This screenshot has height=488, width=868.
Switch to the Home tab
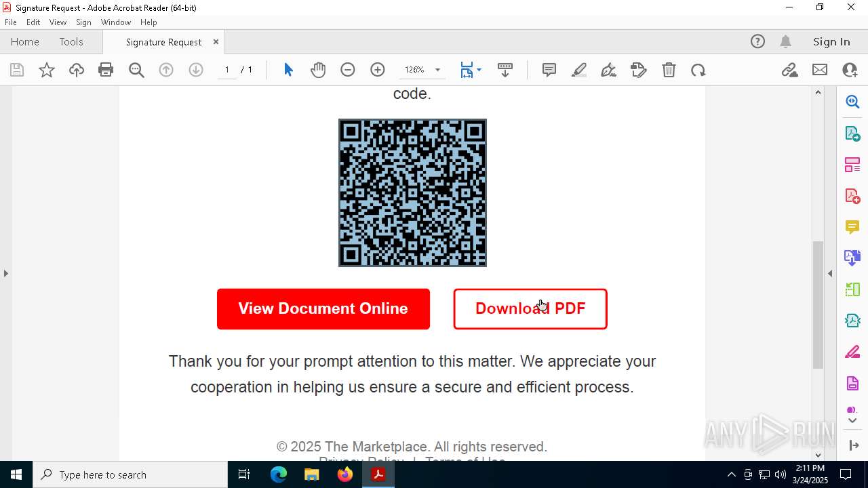25,41
